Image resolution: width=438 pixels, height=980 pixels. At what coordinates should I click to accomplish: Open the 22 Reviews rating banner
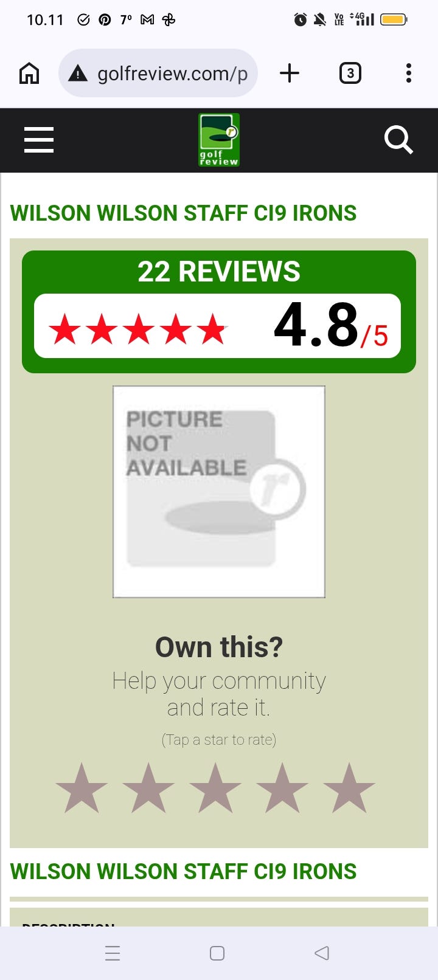tap(219, 312)
